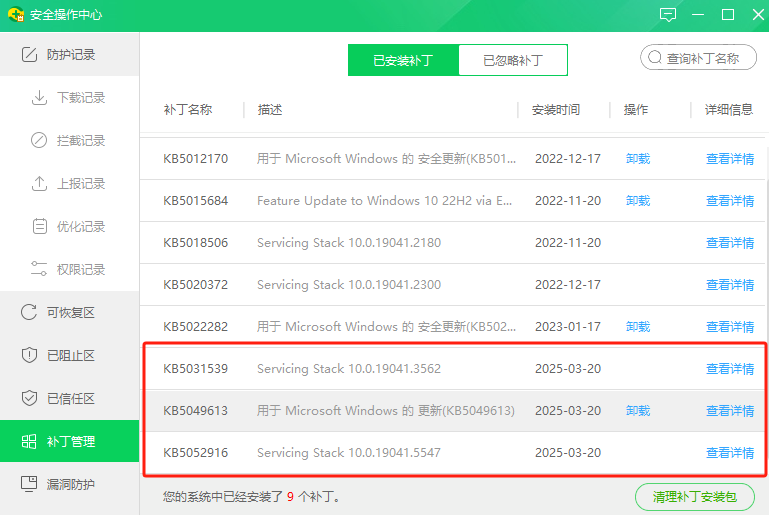Uninstall patch KB5012170 via 卸载 link

coord(638,159)
